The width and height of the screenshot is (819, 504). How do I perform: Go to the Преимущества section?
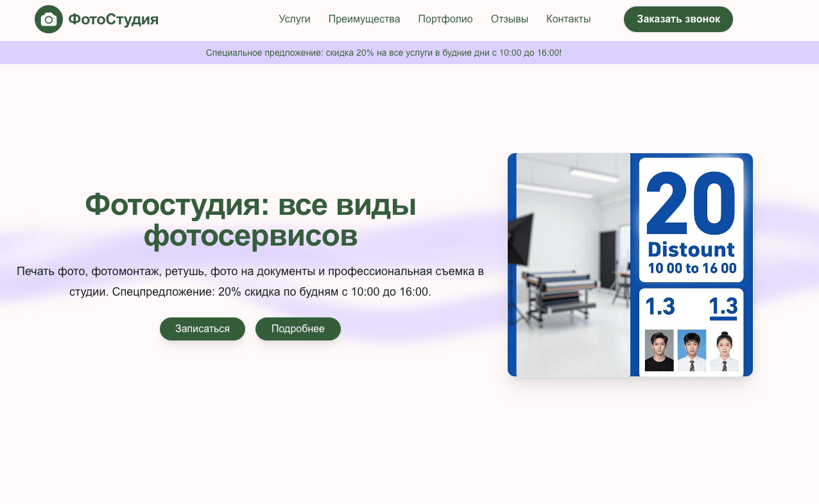click(x=364, y=19)
